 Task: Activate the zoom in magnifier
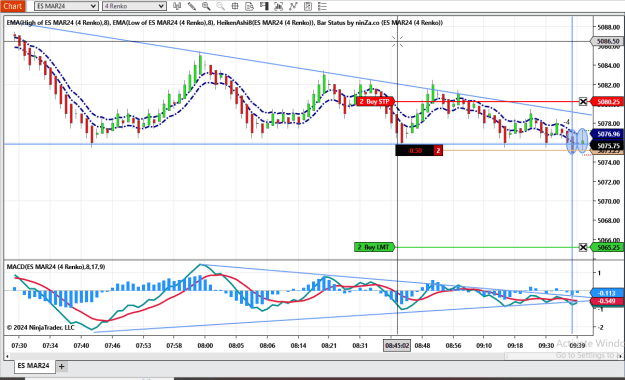click(x=206, y=6)
